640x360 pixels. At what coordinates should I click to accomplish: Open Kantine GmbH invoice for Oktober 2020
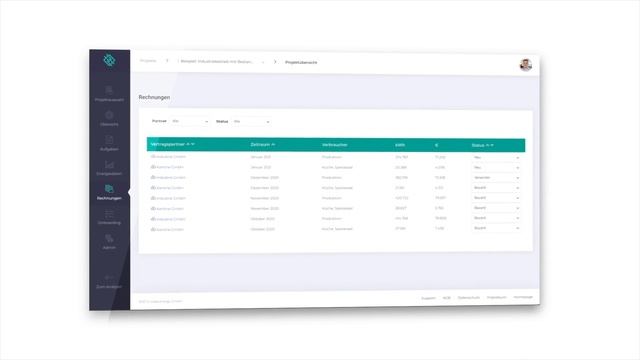point(167,229)
